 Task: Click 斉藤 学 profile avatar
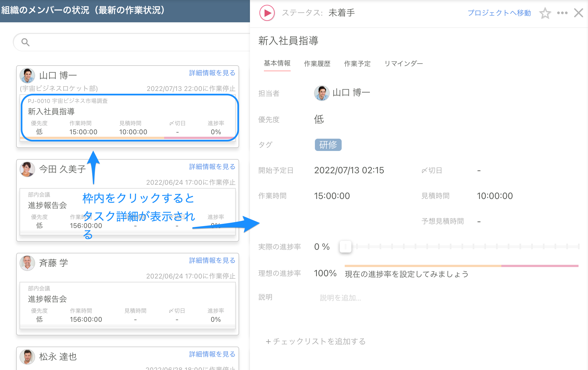pos(27,263)
